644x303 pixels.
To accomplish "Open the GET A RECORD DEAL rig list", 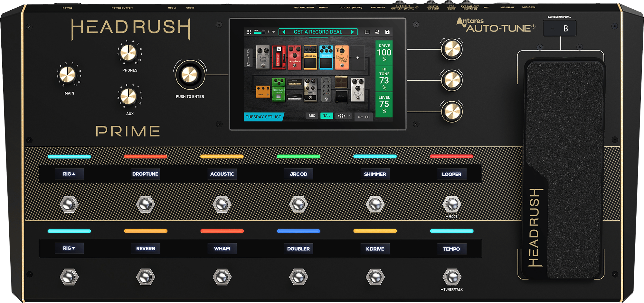I will click(x=318, y=32).
